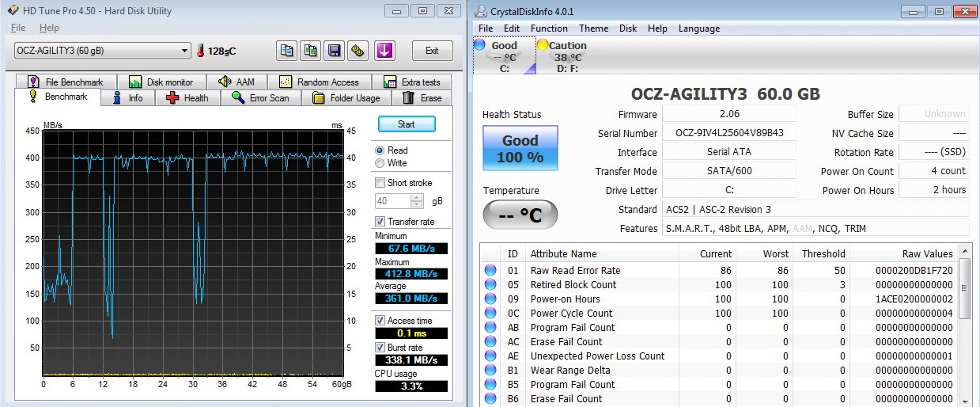Open the Extra tests tab

point(411,82)
